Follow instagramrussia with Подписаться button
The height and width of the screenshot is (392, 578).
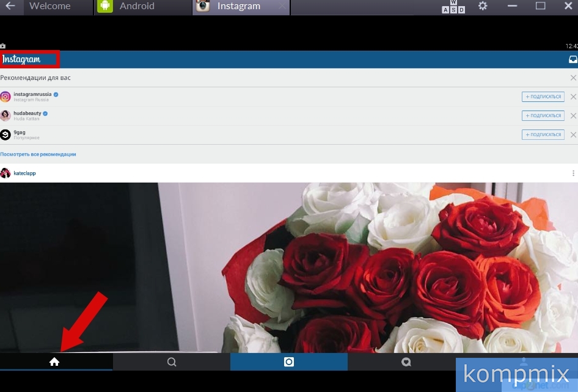pyautogui.click(x=543, y=97)
